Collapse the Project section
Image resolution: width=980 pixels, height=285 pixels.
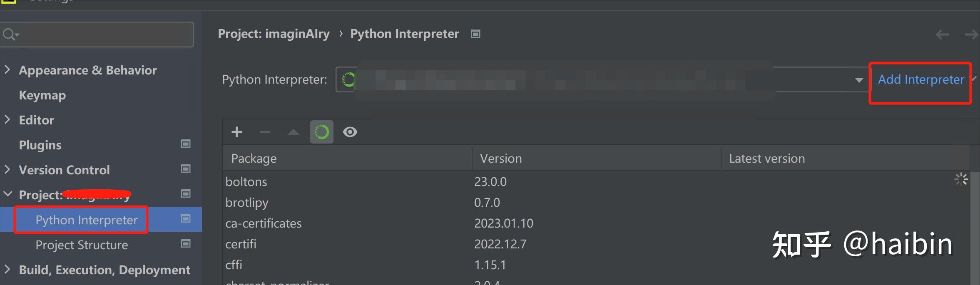[7, 194]
